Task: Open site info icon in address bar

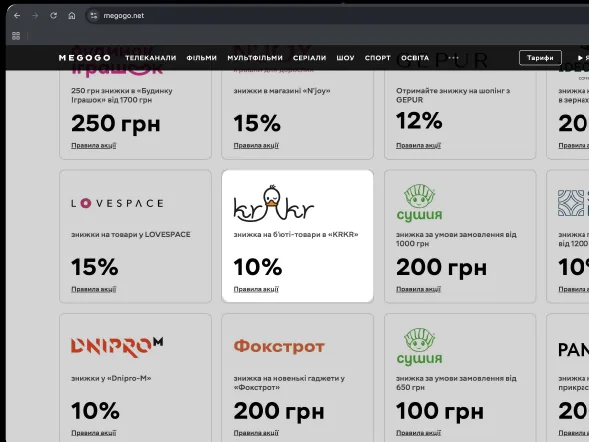Action: (94, 15)
